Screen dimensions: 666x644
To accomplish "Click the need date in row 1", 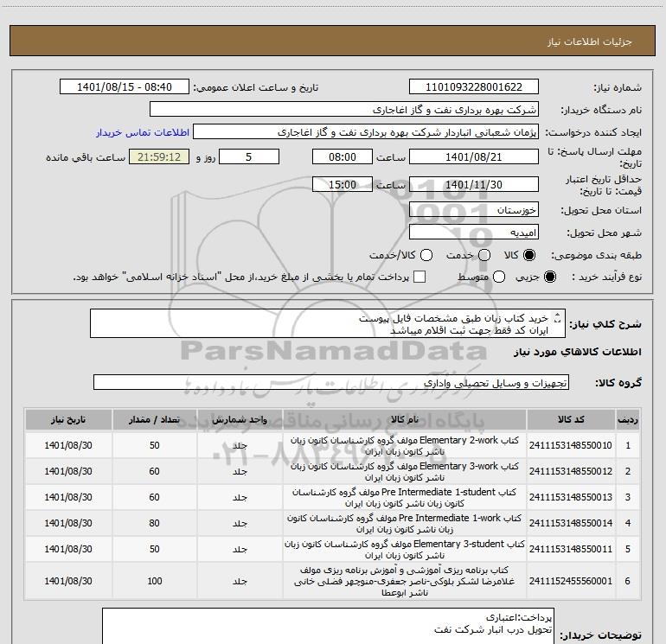I will pyautogui.click(x=68, y=445).
